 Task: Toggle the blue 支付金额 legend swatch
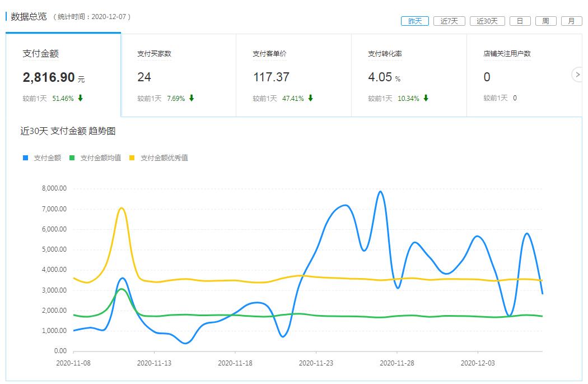click(26, 158)
